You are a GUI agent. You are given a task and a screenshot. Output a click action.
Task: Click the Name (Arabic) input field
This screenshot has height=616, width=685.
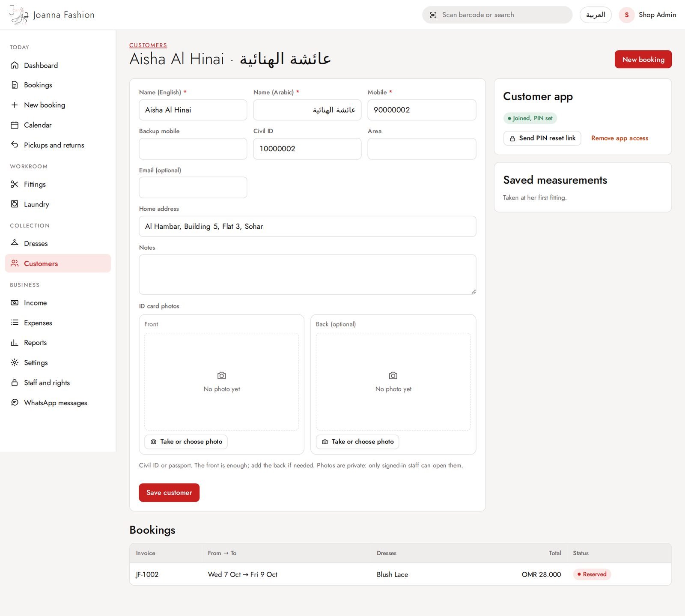point(307,110)
